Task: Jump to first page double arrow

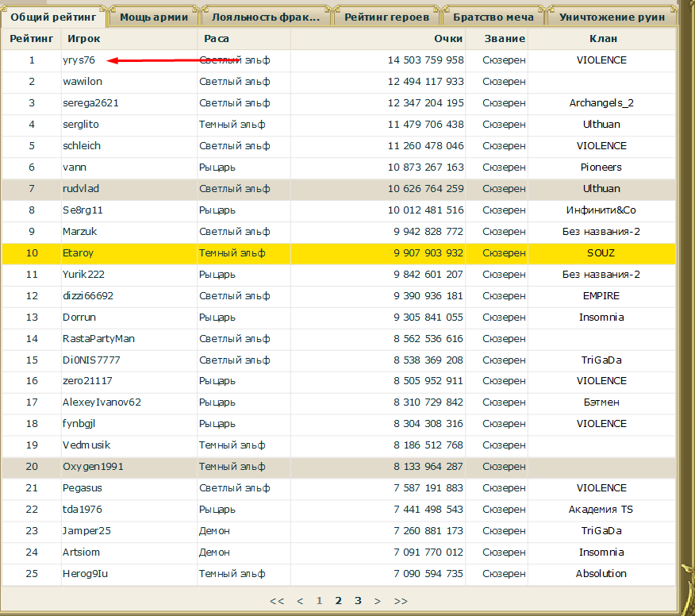Action: (277, 601)
